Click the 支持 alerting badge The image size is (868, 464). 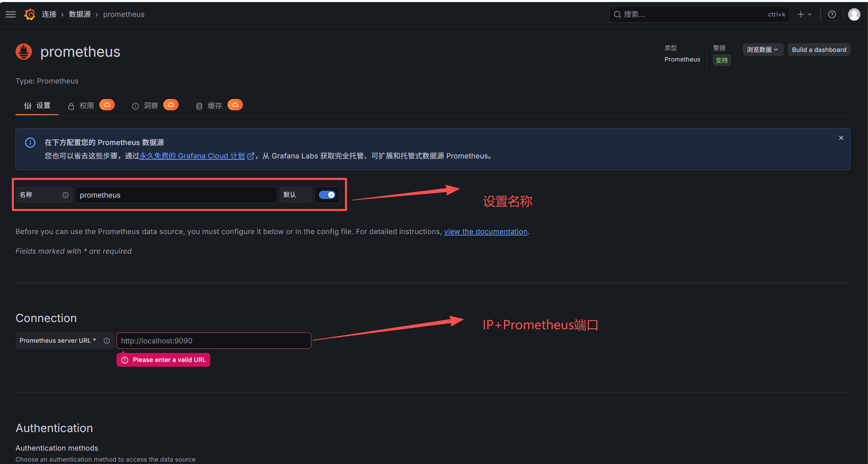(x=722, y=60)
